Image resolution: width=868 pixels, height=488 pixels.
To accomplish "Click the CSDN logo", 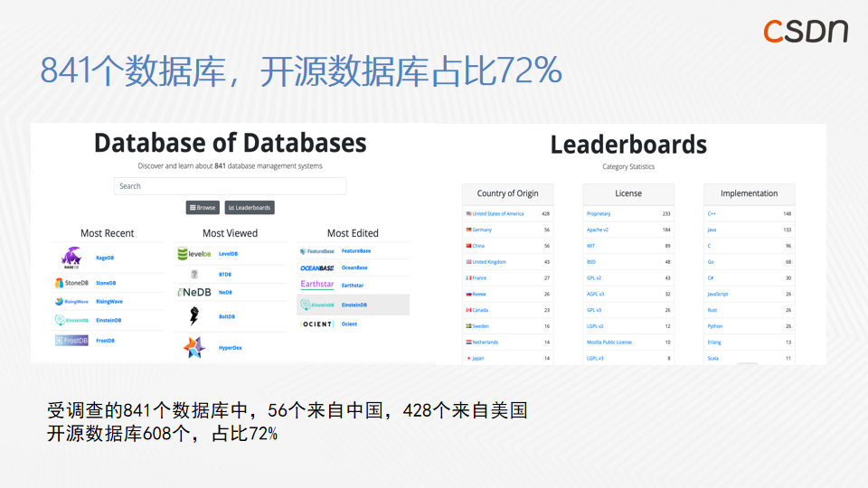I will tap(806, 31).
